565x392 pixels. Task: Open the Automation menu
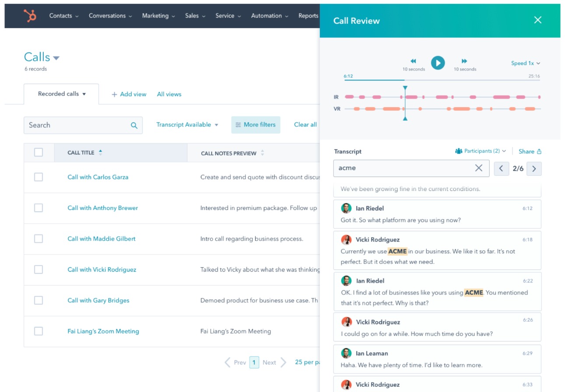(x=270, y=16)
